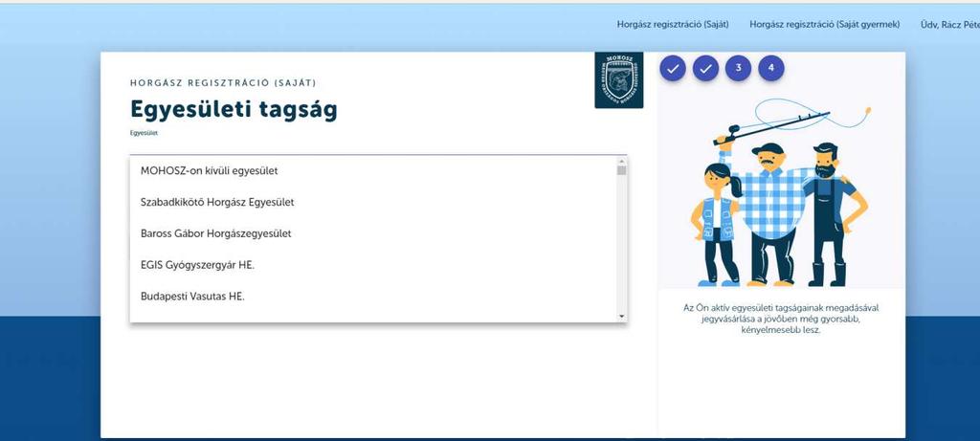Jump to step 4 circle

[771, 69]
